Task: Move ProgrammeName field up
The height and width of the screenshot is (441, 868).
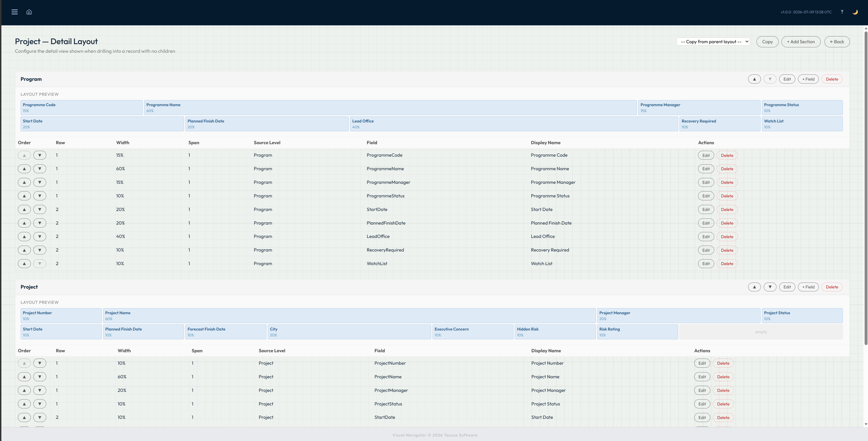Action: [24, 169]
